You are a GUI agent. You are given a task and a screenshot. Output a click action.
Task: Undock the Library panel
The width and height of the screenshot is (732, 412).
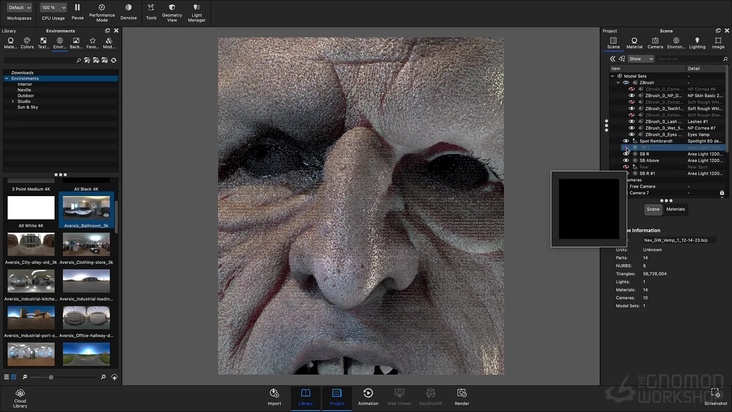tap(107, 31)
